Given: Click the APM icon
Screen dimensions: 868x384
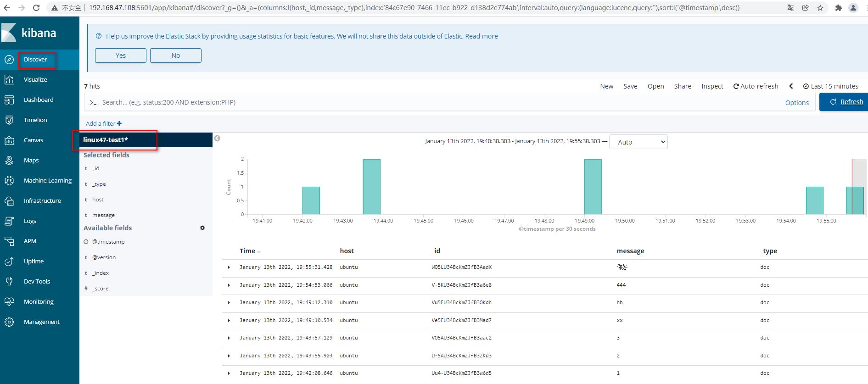Looking at the screenshot, I should [9, 241].
